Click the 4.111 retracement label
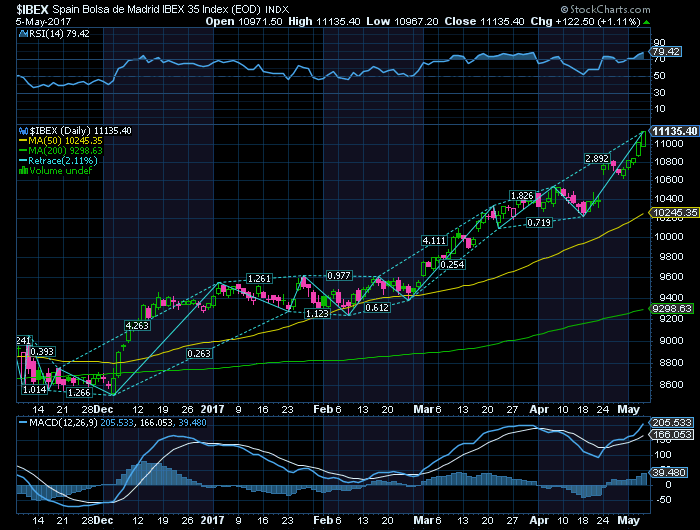700x530 pixels. [434, 241]
